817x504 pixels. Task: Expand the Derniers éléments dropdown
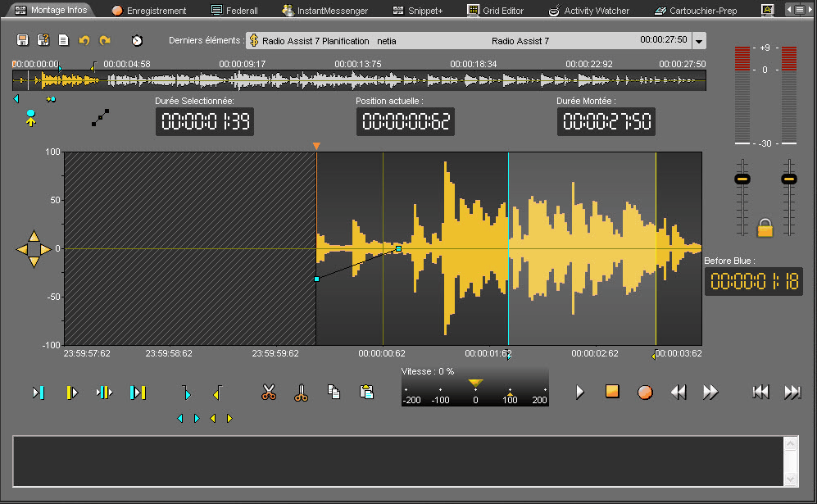[698, 41]
